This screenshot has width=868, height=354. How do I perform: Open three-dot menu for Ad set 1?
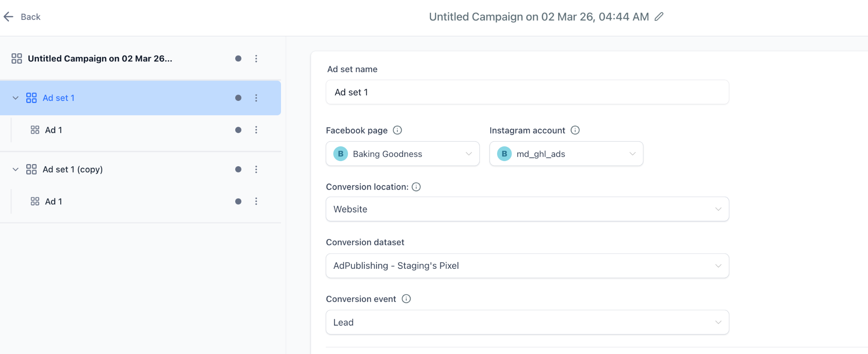256,98
